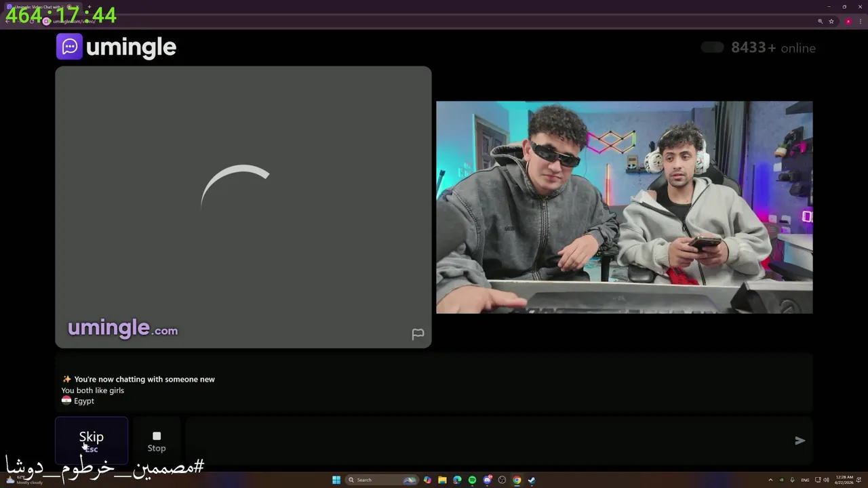Open the weather widget on taskbar

pos(24,480)
